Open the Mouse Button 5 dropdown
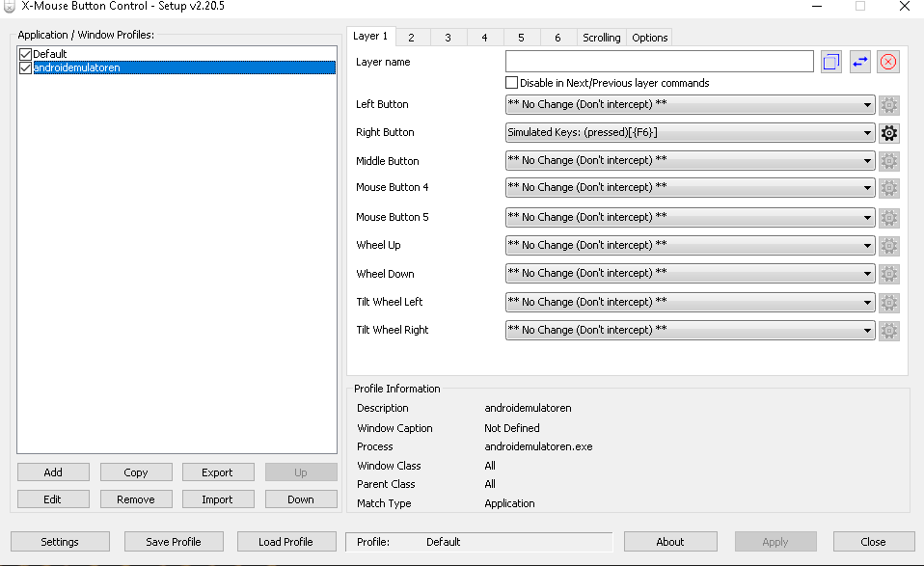924x566 pixels. [690, 217]
